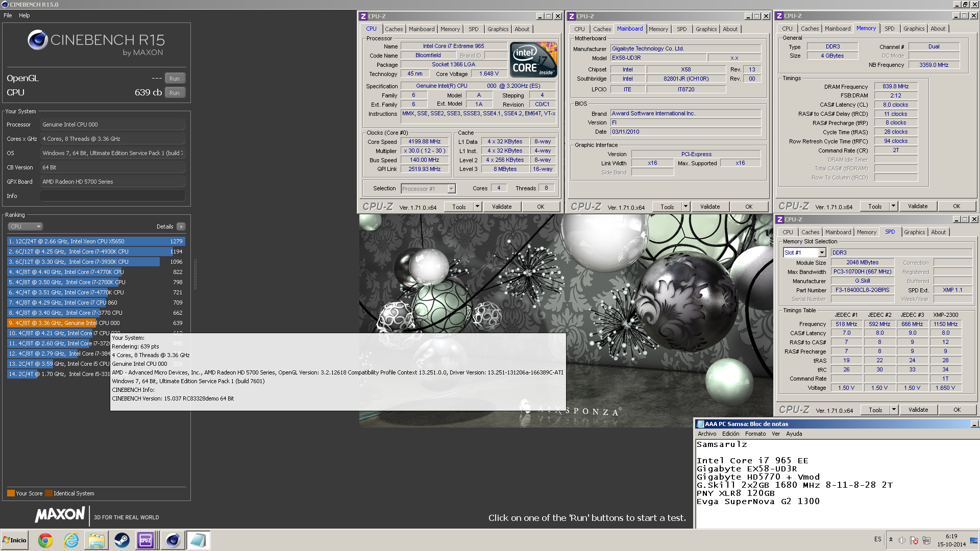Viewport: 980px width, 551px height.
Task: Open the Archivo menu in Notepad
Action: pos(707,434)
